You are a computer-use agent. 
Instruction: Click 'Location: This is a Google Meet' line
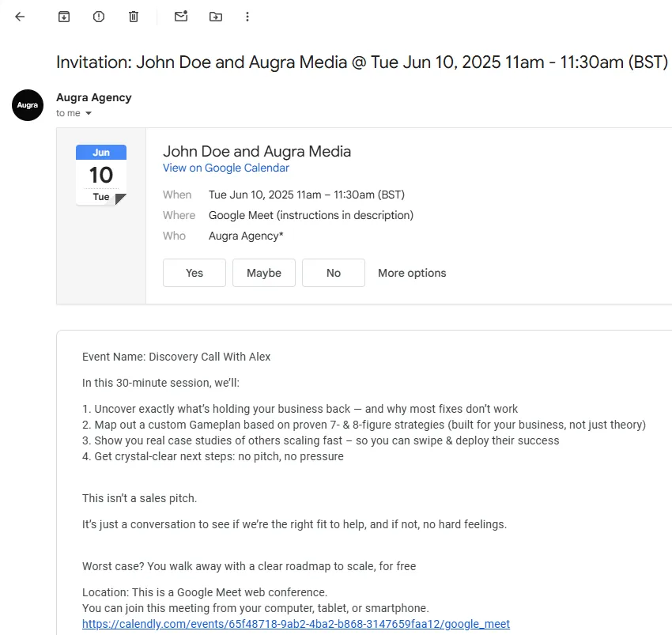point(205,592)
